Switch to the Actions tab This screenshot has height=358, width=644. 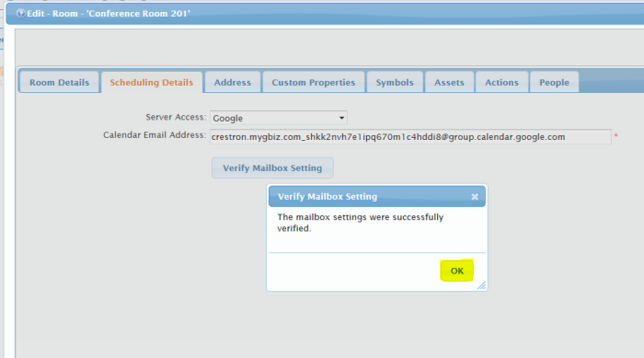pyautogui.click(x=501, y=82)
